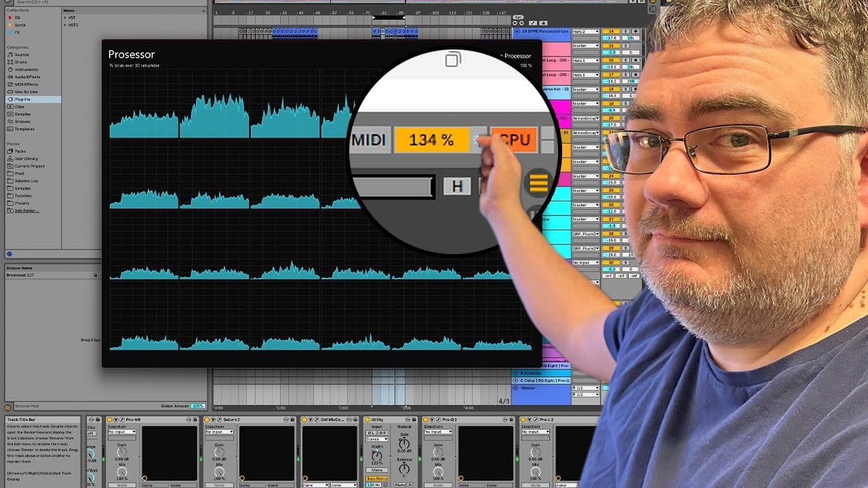Fold the 14 DPPE Percussion Loop track
The image size is (868, 488).
tap(517, 32)
